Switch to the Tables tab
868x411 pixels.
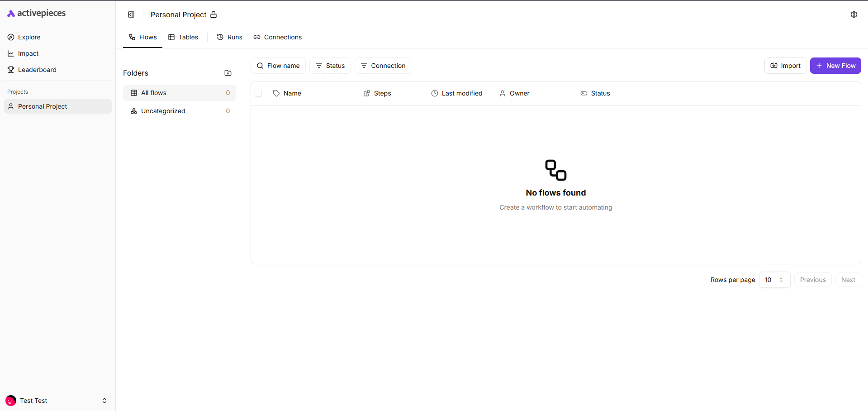(183, 37)
